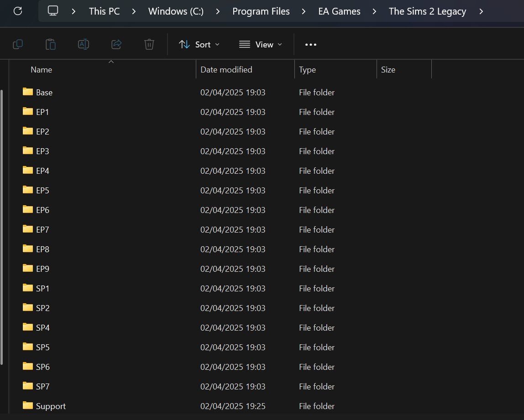Viewport: 524px width, 420px height.
Task: Select the EP8 folder icon
Action: (28, 249)
